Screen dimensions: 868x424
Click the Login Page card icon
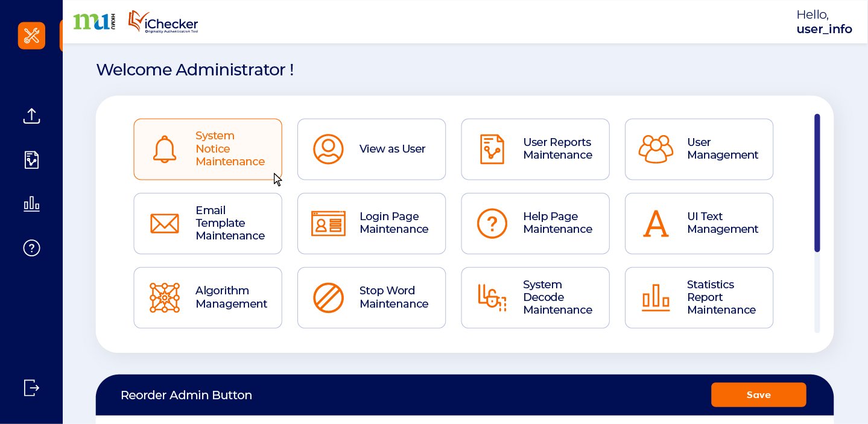pos(328,223)
